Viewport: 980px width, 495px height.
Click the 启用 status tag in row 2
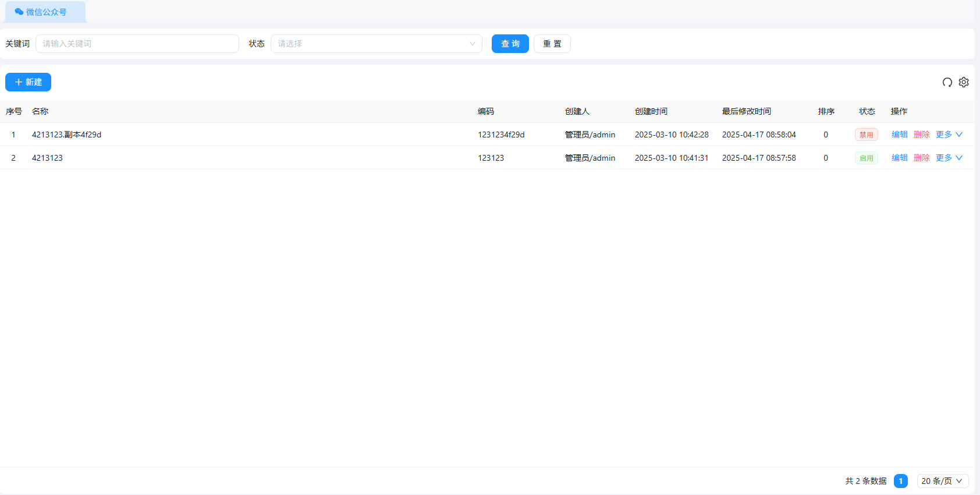866,158
